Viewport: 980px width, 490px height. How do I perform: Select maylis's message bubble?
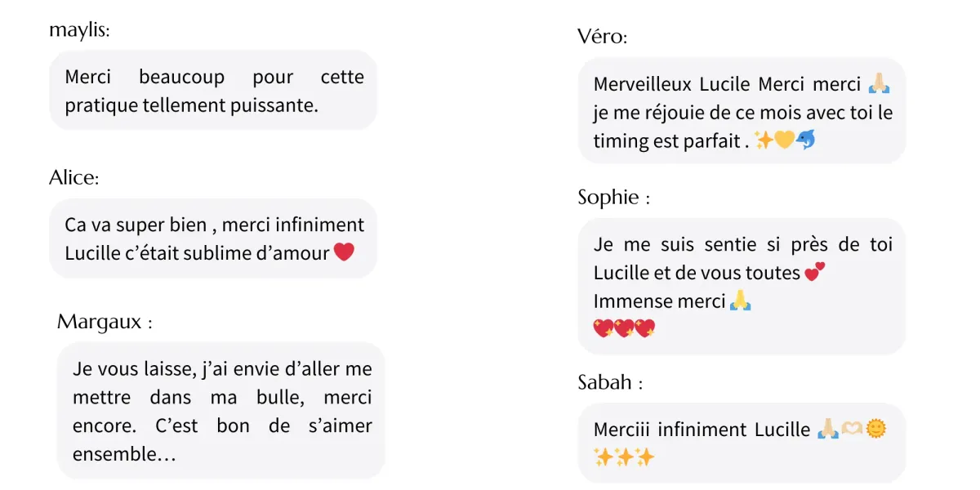coord(213,90)
